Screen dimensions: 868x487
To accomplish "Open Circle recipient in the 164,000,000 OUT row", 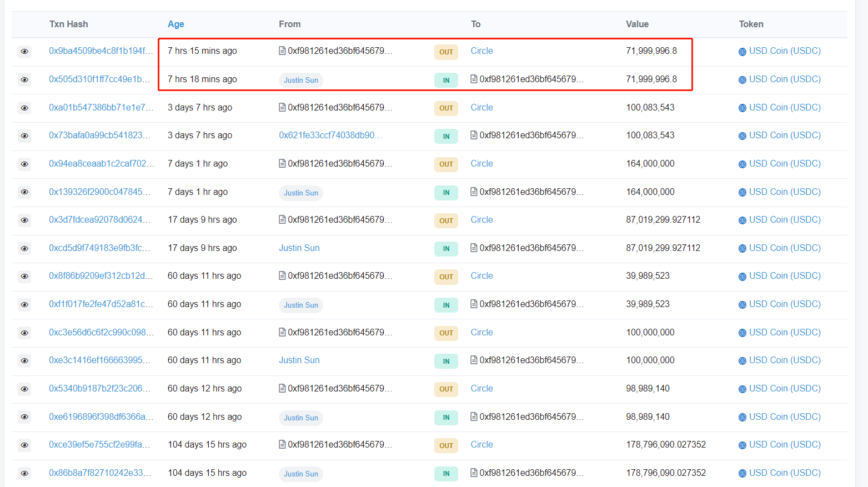I will coord(481,163).
